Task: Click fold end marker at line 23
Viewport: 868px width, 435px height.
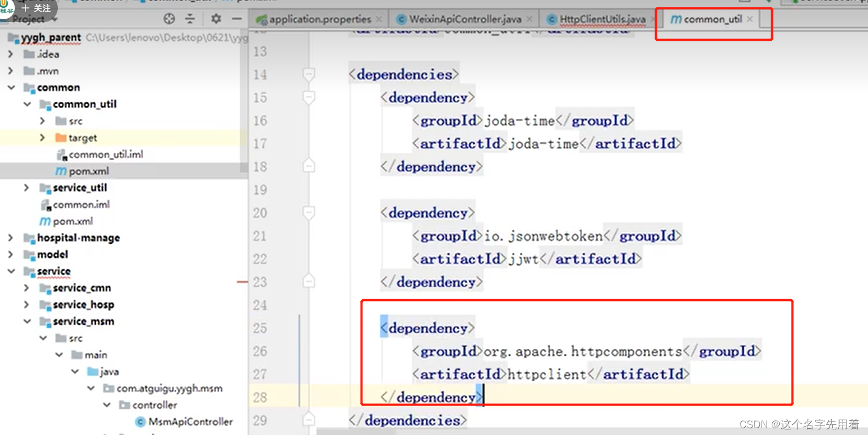Action: (309, 282)
